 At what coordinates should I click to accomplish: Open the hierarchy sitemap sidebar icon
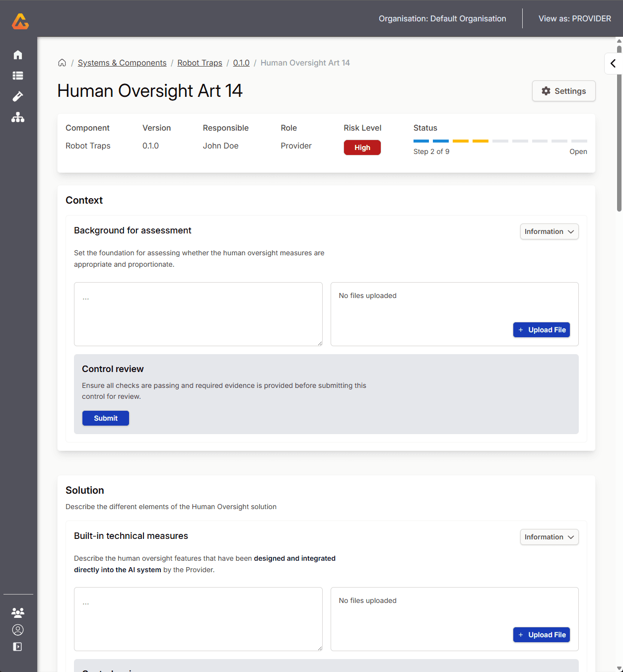click(18, 117)
